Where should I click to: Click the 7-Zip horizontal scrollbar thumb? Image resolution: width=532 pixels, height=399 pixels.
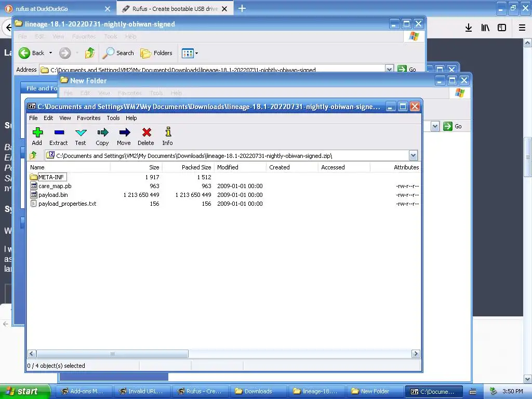point(112,354)
